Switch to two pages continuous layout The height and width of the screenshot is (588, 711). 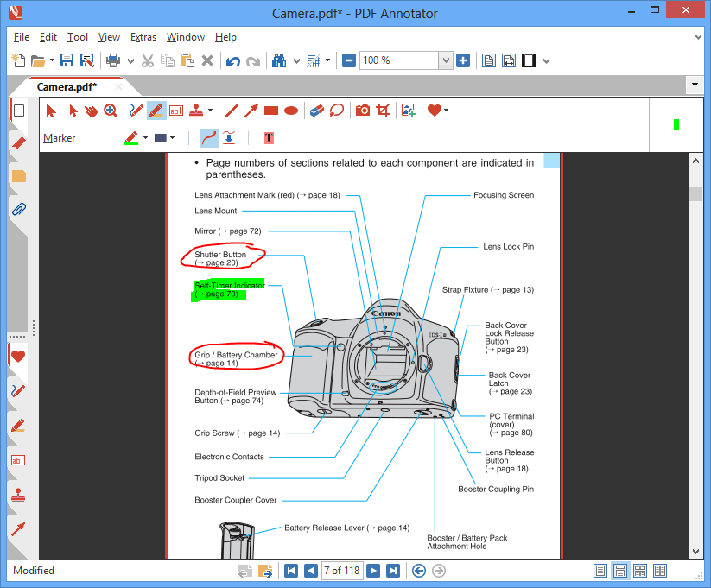click(660, 571)
